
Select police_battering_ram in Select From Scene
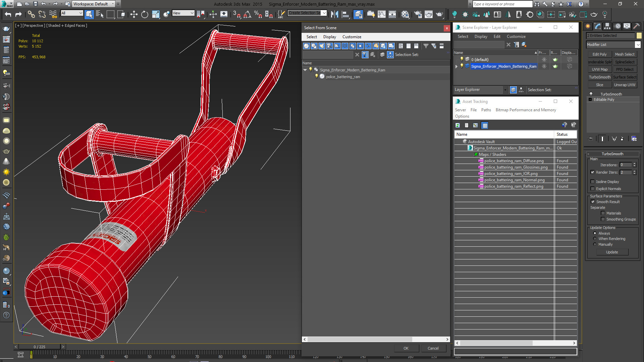click(x=343, y=77)
